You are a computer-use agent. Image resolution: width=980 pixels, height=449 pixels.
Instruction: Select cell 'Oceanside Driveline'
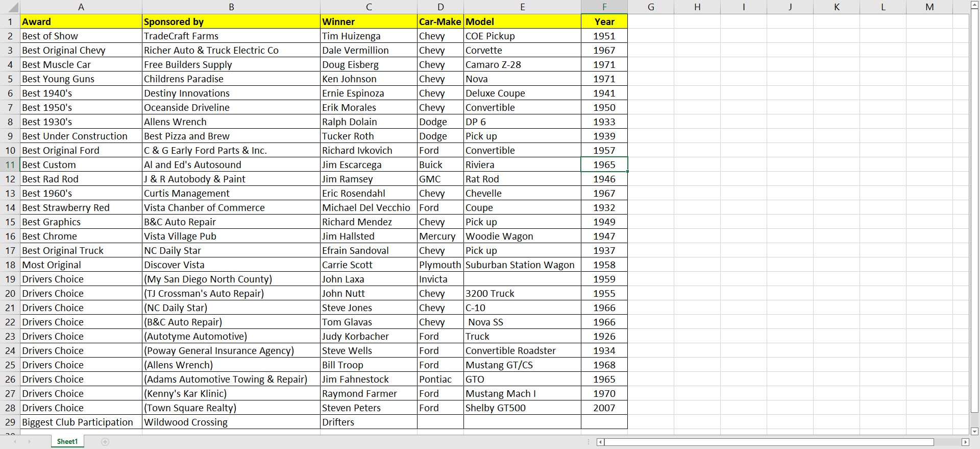231,107
